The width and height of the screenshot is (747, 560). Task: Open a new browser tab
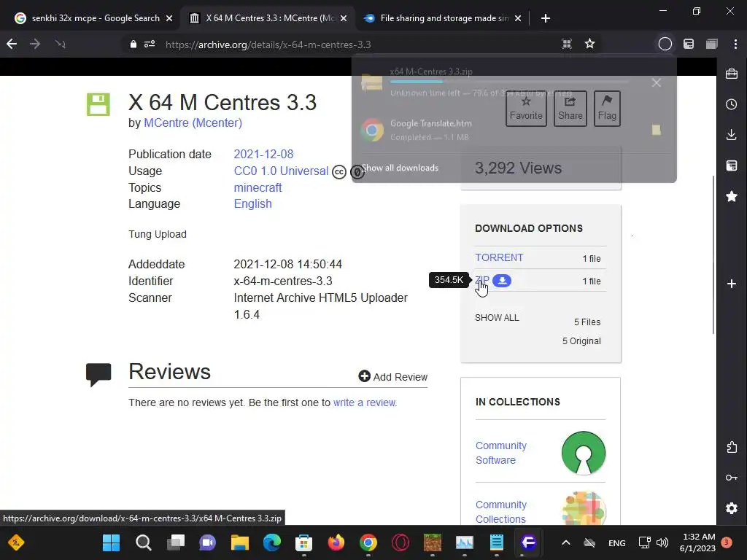546,18
